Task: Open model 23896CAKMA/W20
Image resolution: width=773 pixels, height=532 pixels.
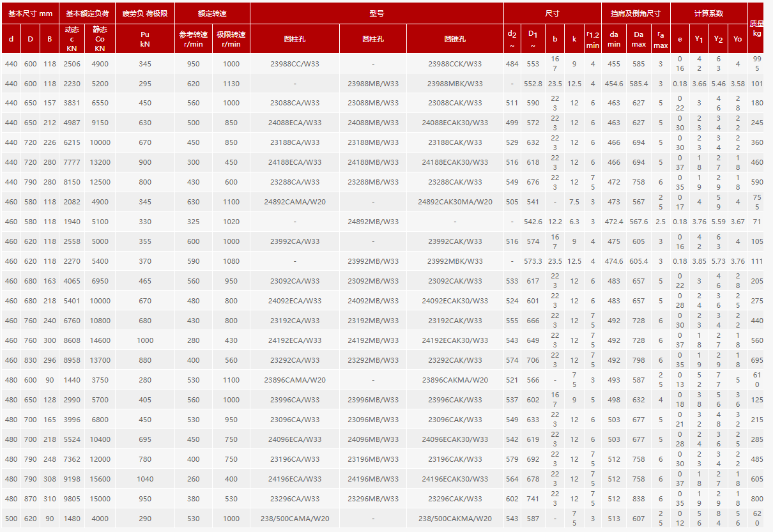Action: click(455, 381)
